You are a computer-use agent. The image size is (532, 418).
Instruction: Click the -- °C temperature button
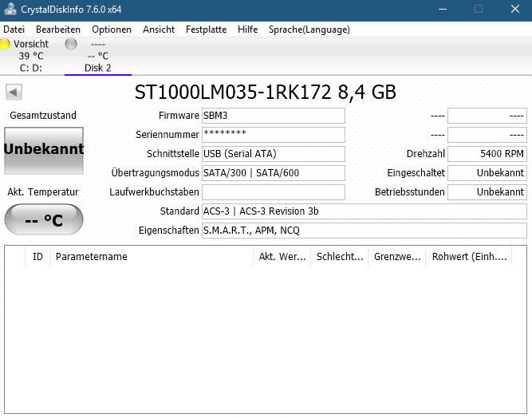click(x=44, y=219)
